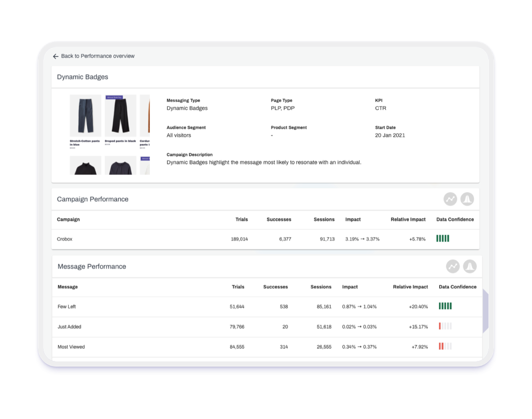The width and height of the screenshot is (532, 419).
Task: Sort the Trials column in Message Performance
Action: 238,286
